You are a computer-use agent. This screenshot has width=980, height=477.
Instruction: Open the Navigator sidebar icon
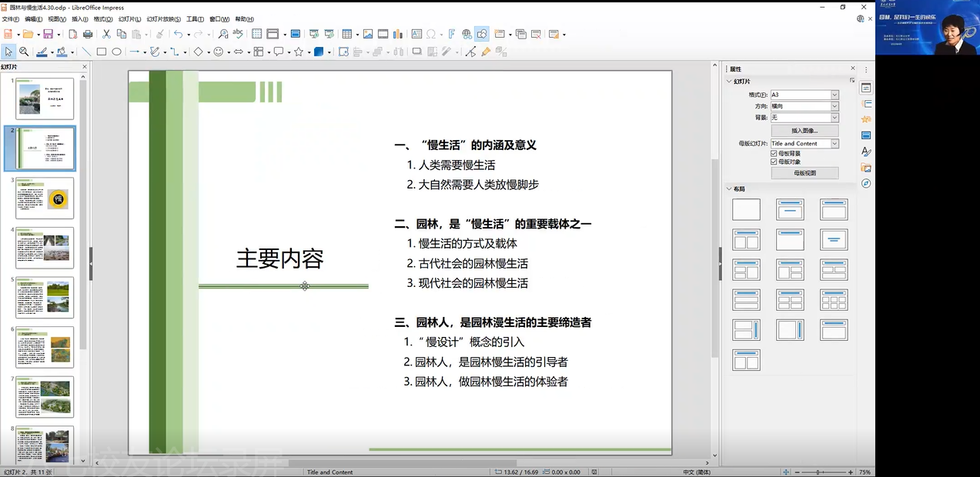click(x=866, y=184)
